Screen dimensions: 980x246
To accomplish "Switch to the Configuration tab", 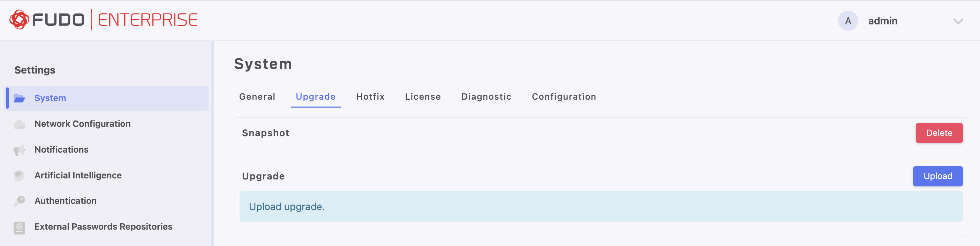I will 564,97.
